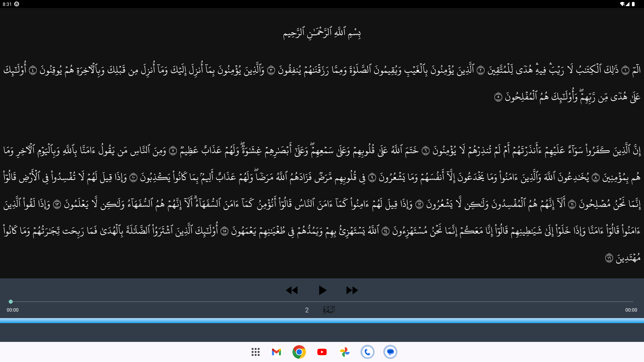
Task: Click the elapsed time 00:00 on left
Action: click(13, 310)
